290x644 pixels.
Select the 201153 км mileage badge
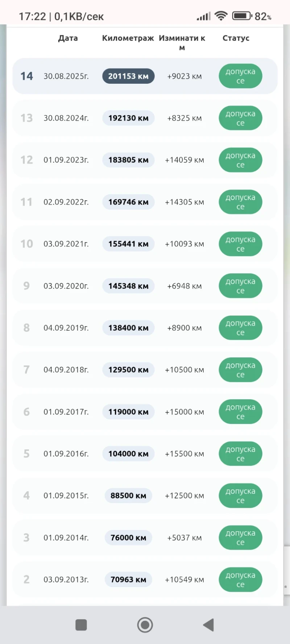[x=128, y=76]
